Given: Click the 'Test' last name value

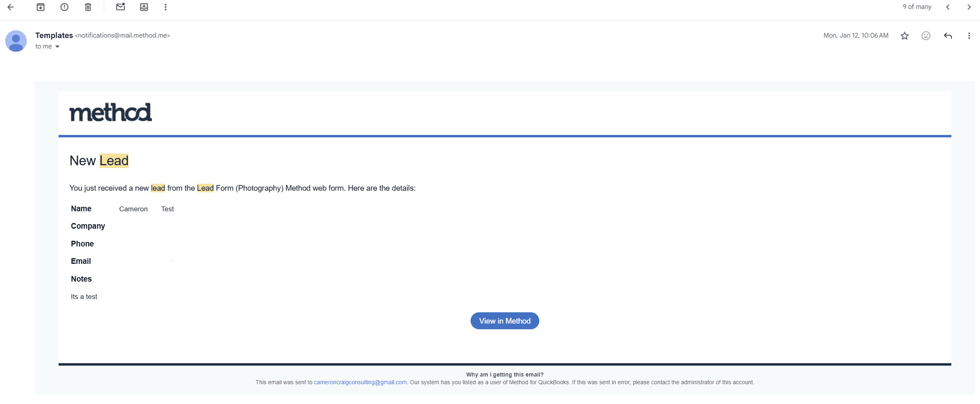Looking at the screenshot, I should (168, 209).
